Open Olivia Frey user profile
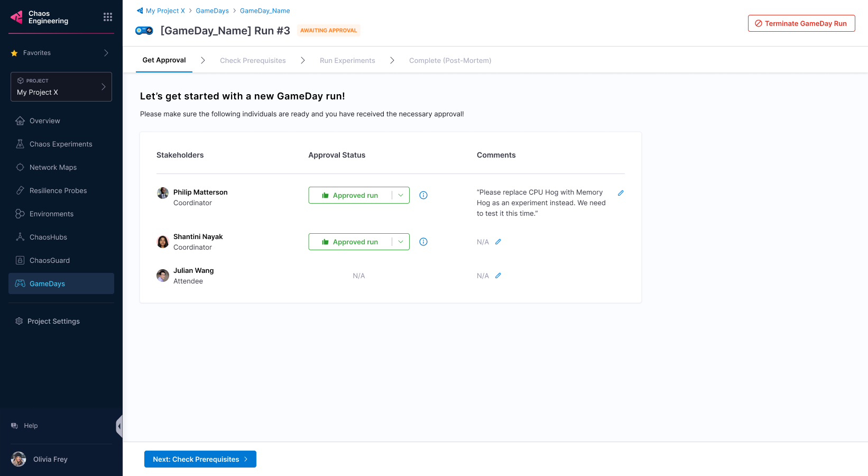Viewport: 868px width, 476px height. [x=50, y=459]
